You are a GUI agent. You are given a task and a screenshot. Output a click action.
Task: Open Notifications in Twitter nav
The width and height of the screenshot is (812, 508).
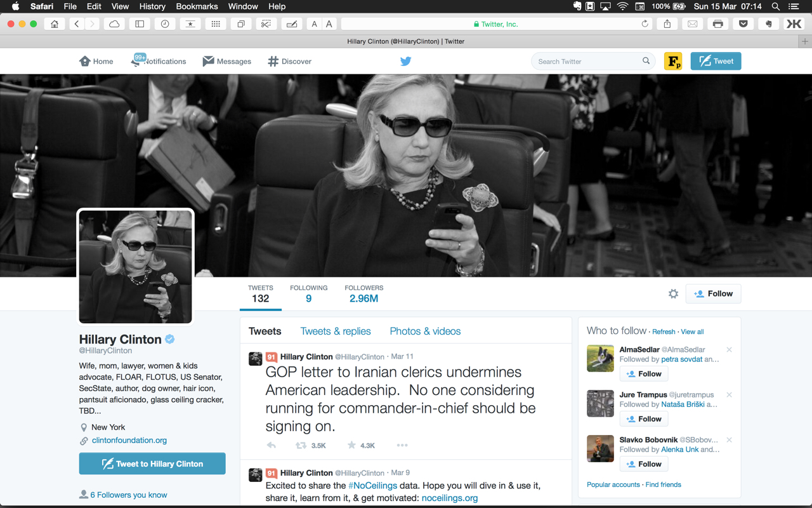tap(159, 62)
